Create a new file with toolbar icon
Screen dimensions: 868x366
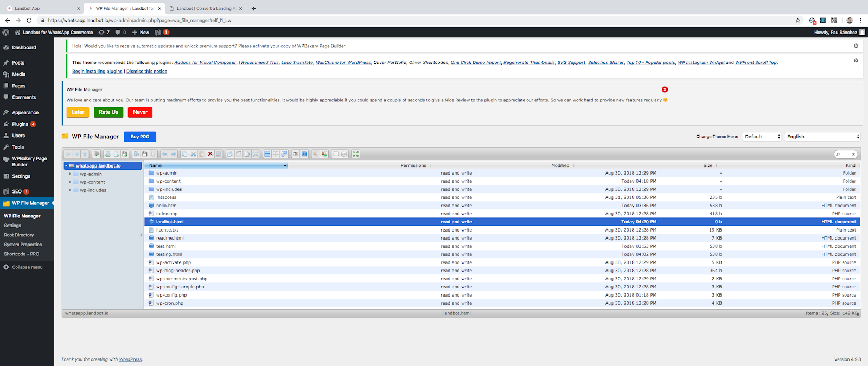click(116, 154)
